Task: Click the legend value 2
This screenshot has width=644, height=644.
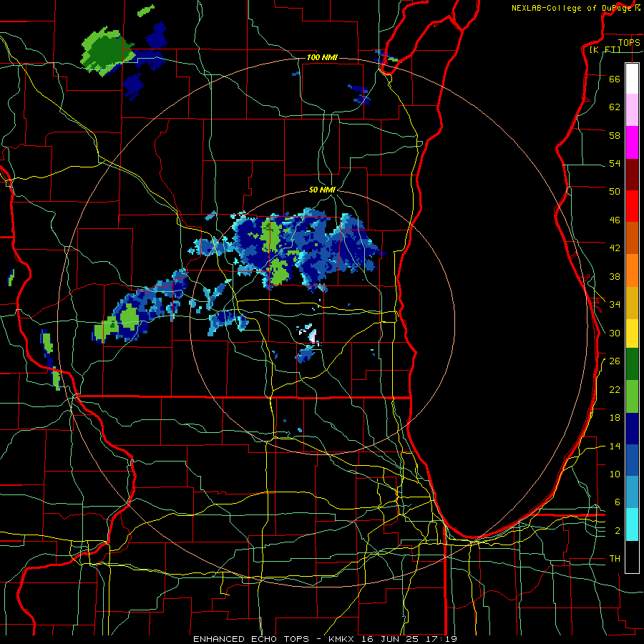Action: pos(617,530)
